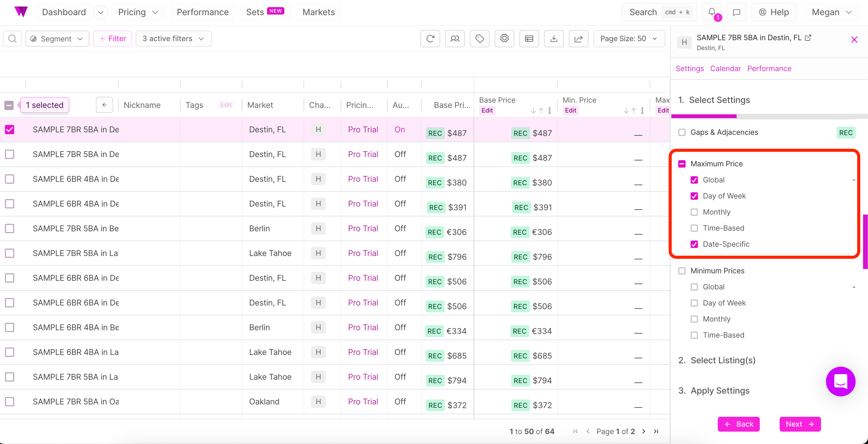868x444 pixels.
Task: Jump to first page in pagination
Action: [x=576, y=431]
